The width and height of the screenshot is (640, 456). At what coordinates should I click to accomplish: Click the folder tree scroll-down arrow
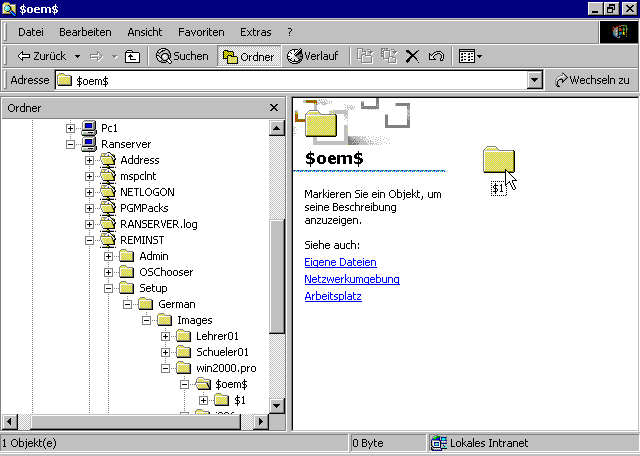point(277,405)
